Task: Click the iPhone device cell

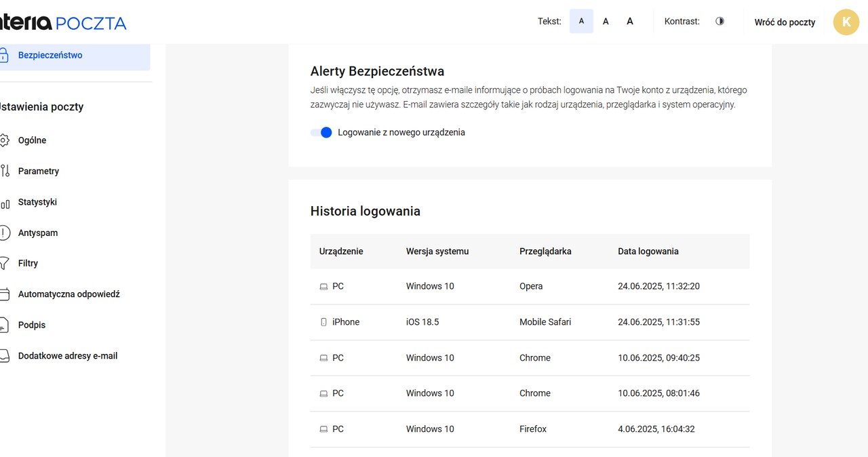Action: pyautogui.click(x=346, y=322)
